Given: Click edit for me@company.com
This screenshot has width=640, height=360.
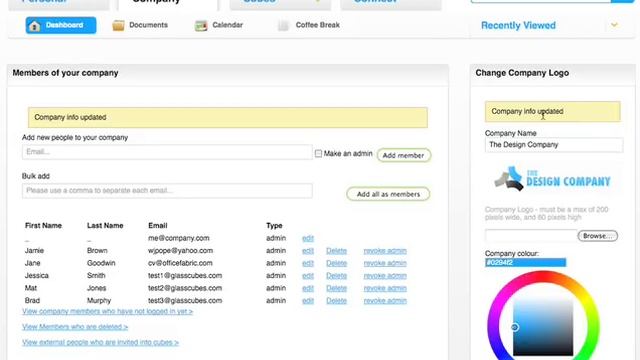Looking at the screenshot, I should 308,238.
